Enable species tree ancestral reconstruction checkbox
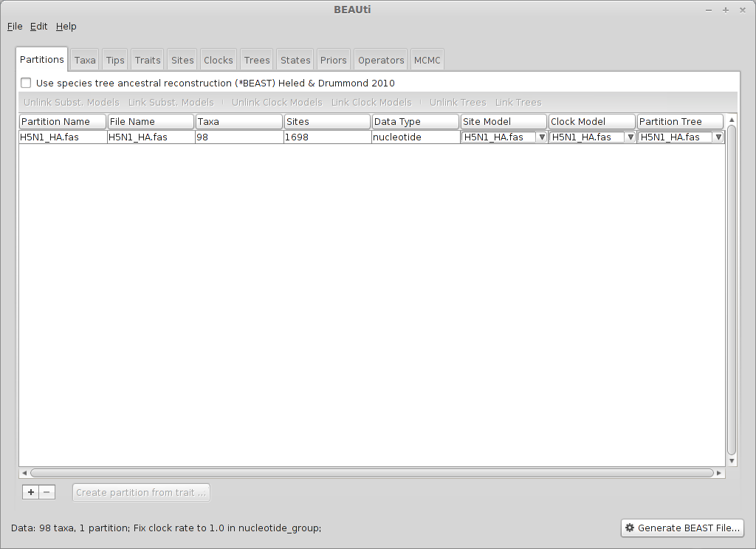Image resolution: width=756 pixels, height=549 pixels. tap(26, 83)
